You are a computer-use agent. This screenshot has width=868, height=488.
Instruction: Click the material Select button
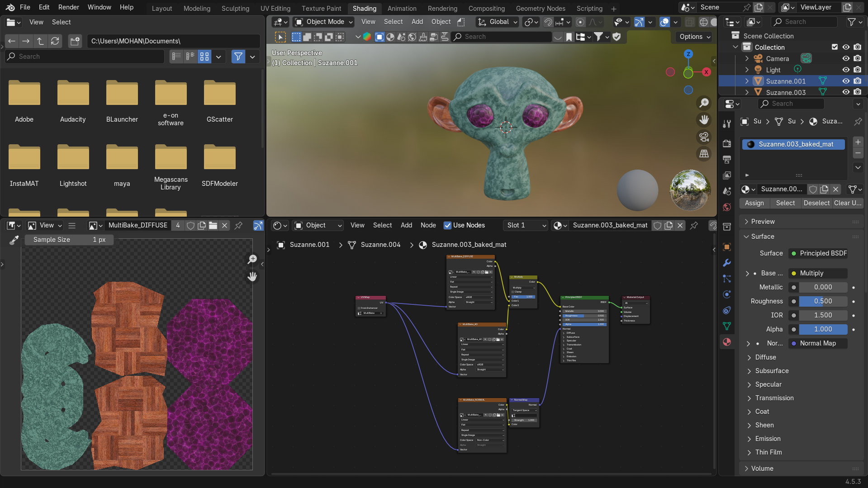click(x=785, y=203)
